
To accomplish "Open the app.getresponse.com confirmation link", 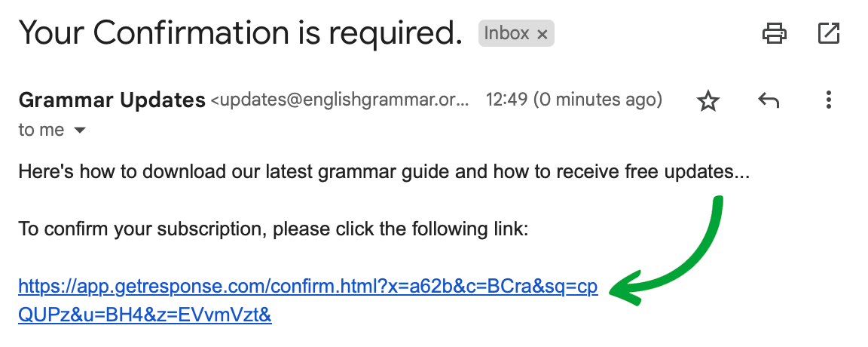I will tap(307, 287).
